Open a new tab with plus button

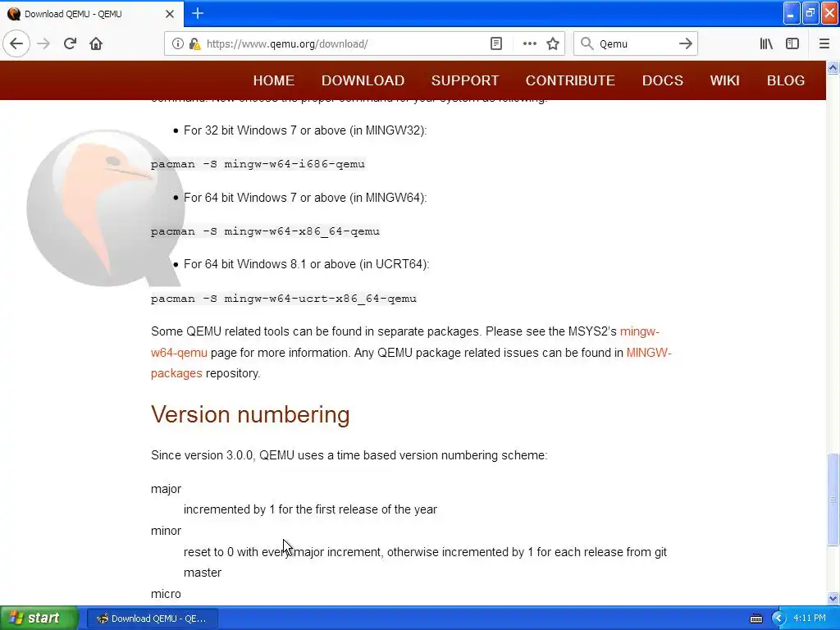tap(198, 13)
